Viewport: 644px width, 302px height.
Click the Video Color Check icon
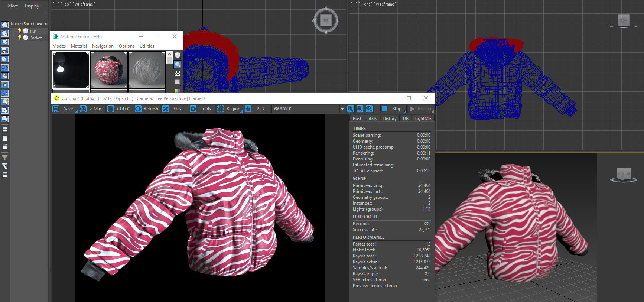(x=178, y=90)
